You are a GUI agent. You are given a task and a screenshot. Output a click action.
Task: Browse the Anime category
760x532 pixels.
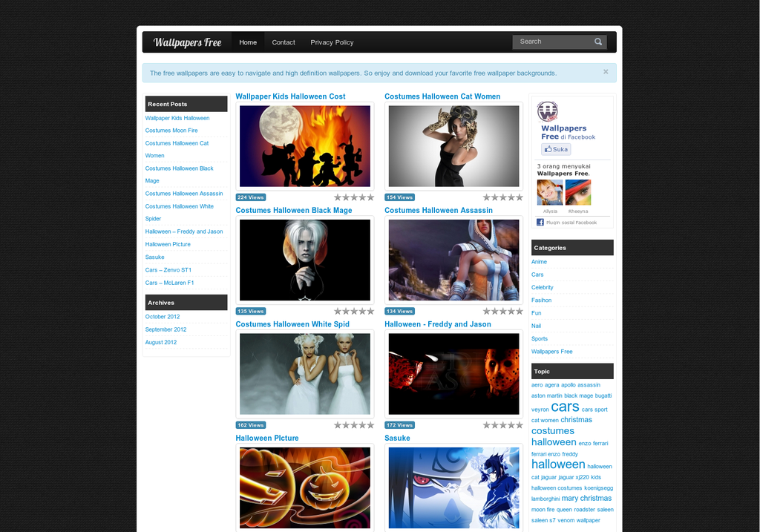coord(538,261)
